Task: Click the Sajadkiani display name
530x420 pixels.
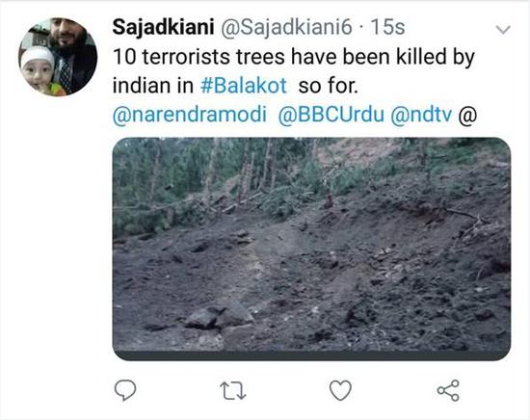Action: click(163, 27)
